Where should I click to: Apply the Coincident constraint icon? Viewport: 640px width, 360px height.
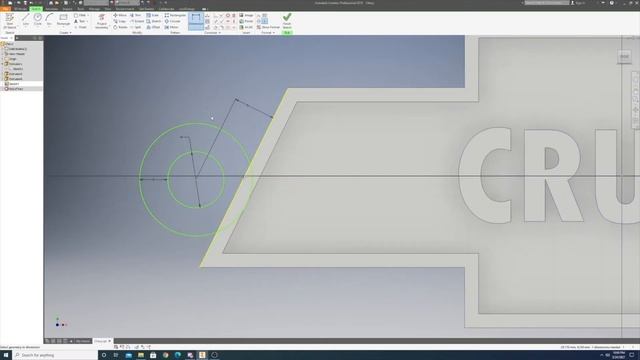[x=216, y=16]
